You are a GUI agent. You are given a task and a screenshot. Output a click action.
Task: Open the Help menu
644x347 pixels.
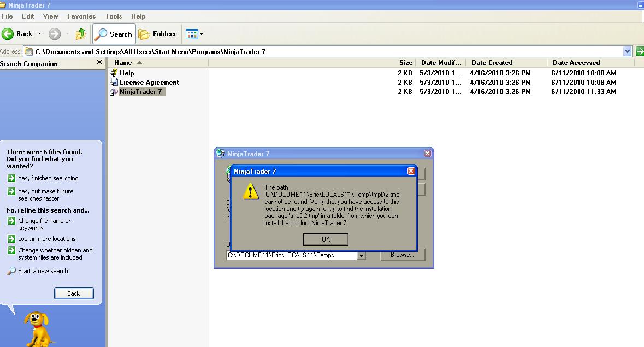138,16
